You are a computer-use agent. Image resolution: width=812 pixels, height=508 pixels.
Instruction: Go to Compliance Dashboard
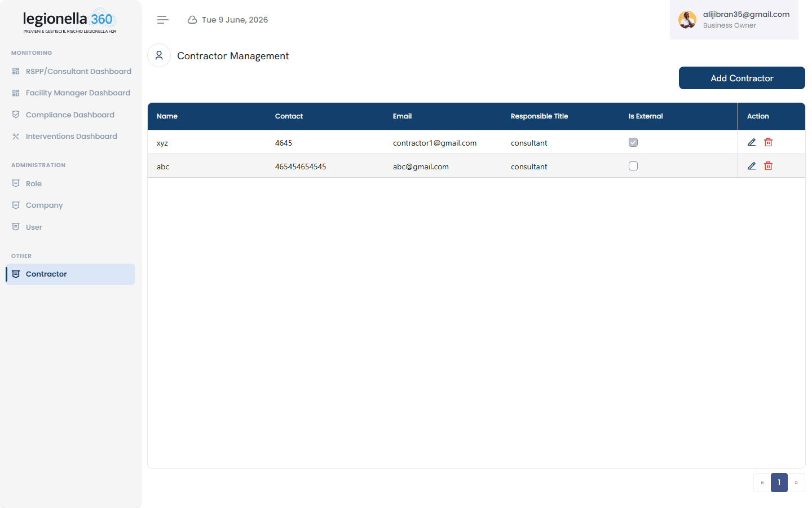[x=71, y=115]
